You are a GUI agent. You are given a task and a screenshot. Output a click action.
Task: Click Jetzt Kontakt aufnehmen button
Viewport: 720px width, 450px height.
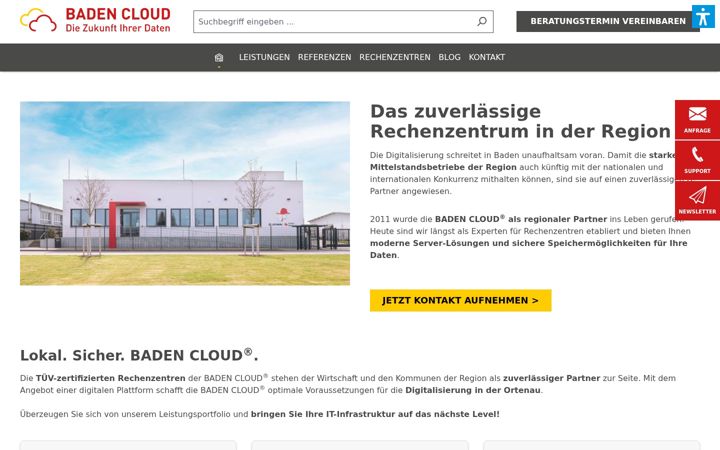[x=461, y=300]
